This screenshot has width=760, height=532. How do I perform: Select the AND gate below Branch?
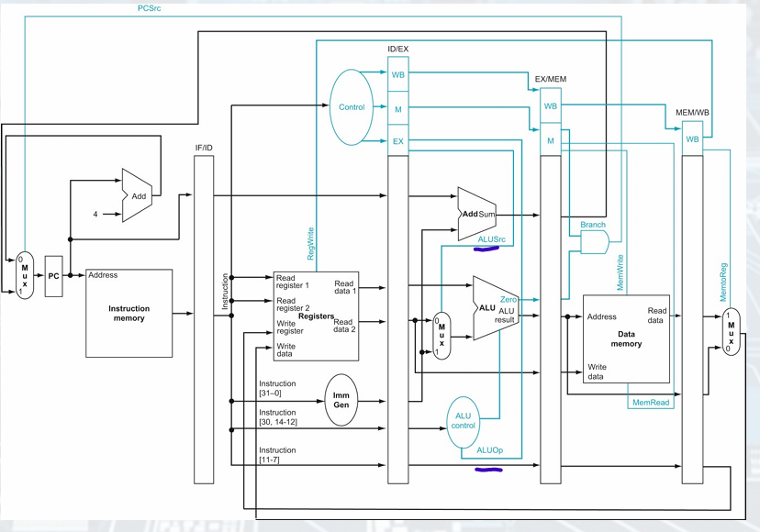pyautogui.click(x=595, y=241)
